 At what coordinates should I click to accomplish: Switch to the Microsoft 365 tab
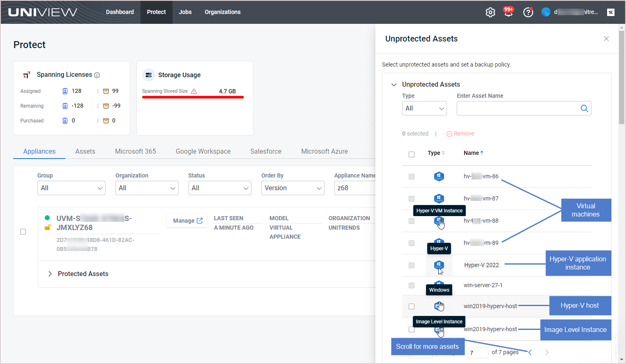[x=136, y=151]
